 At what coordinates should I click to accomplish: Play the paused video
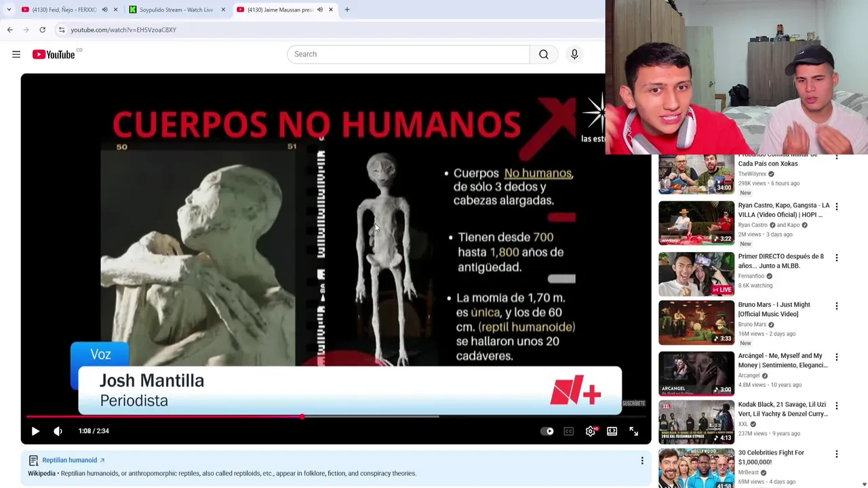(35, 431)
